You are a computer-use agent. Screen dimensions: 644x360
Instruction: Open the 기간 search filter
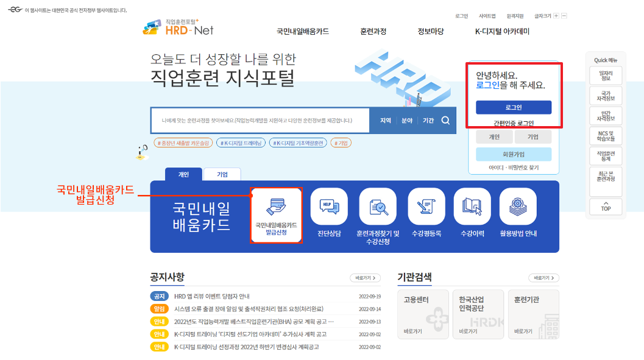click(428, 120)
